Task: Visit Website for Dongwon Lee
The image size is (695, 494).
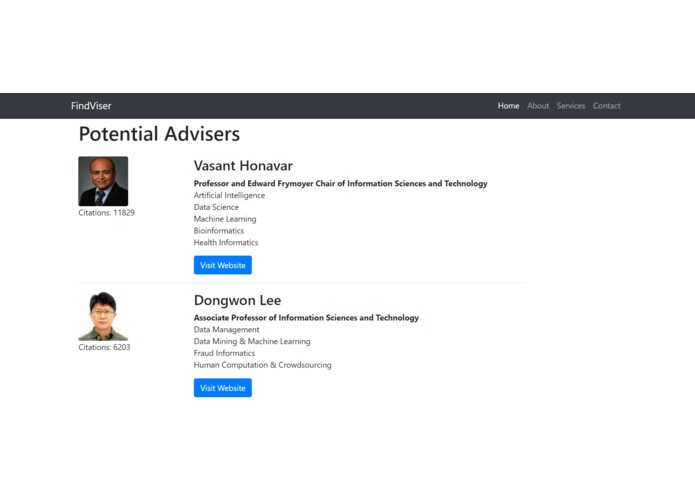Action: tap(223, 388)
